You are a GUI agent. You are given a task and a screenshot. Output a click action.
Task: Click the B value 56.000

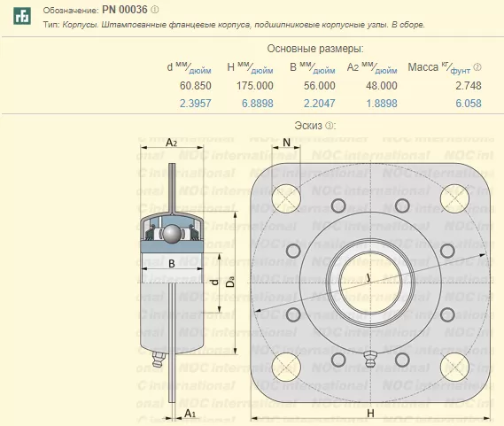[x=320, y=86]
